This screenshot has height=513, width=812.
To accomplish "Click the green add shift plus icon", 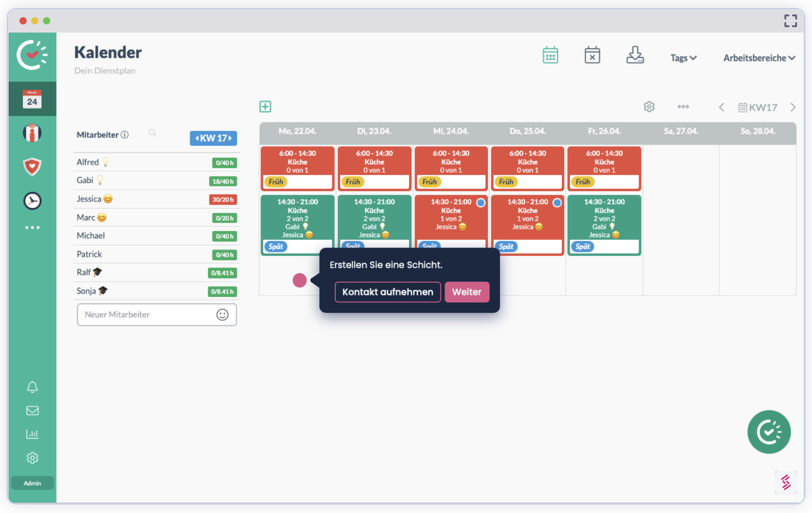I will point(265,107).
